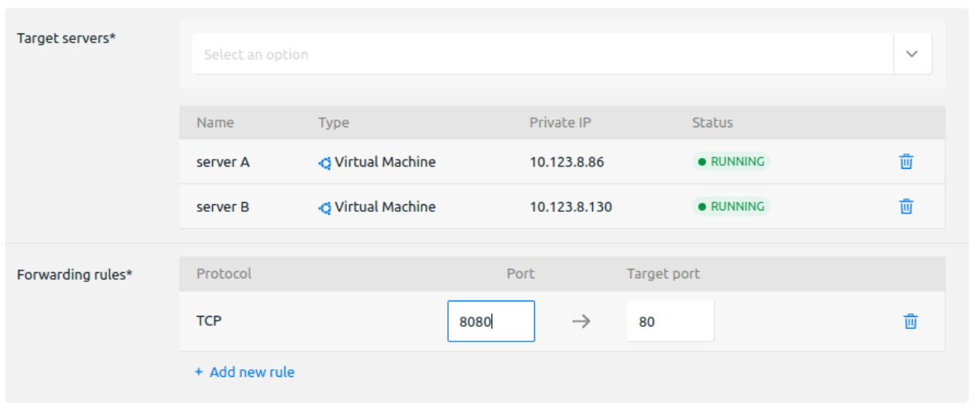Click private IP 10.123.8.86

pos(567,163)
